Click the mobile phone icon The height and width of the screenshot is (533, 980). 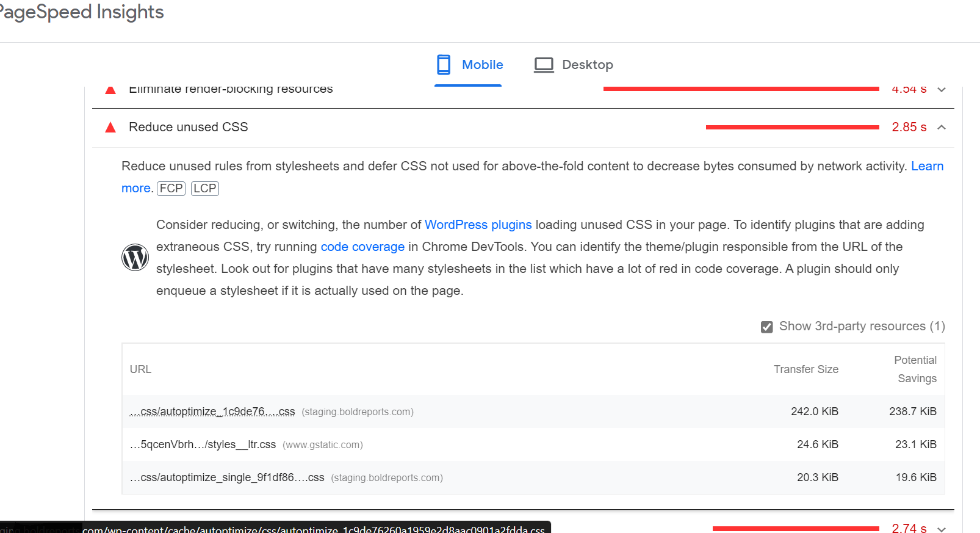point(444,65)
